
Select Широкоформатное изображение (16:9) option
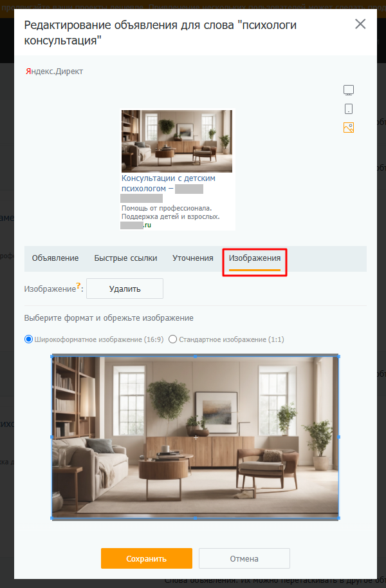28,339
